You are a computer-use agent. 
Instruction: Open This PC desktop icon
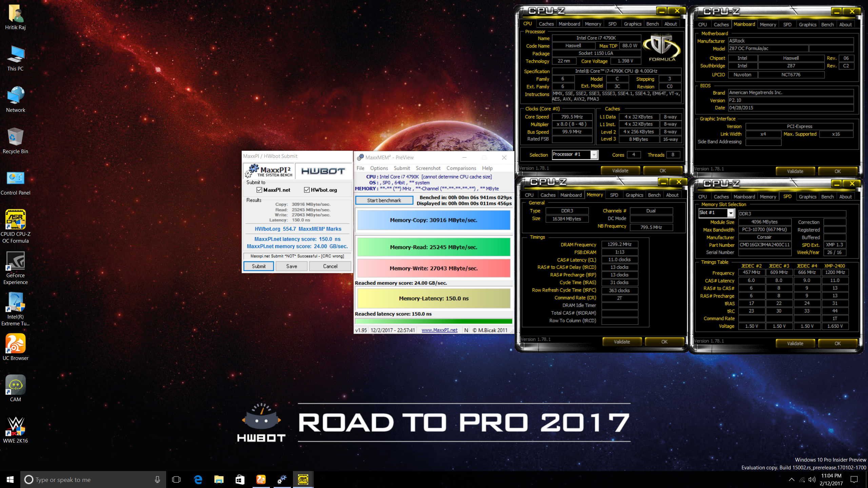click(x=16, y=58)
